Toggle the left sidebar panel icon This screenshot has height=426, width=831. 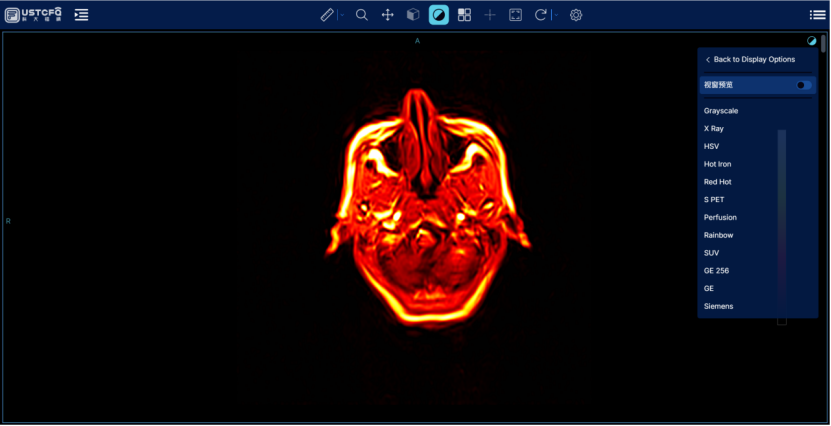click(x=81, y=15)
